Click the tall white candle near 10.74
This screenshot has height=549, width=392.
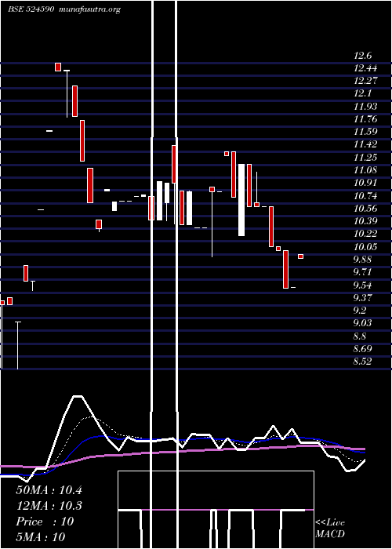click(x=241, y=200)
